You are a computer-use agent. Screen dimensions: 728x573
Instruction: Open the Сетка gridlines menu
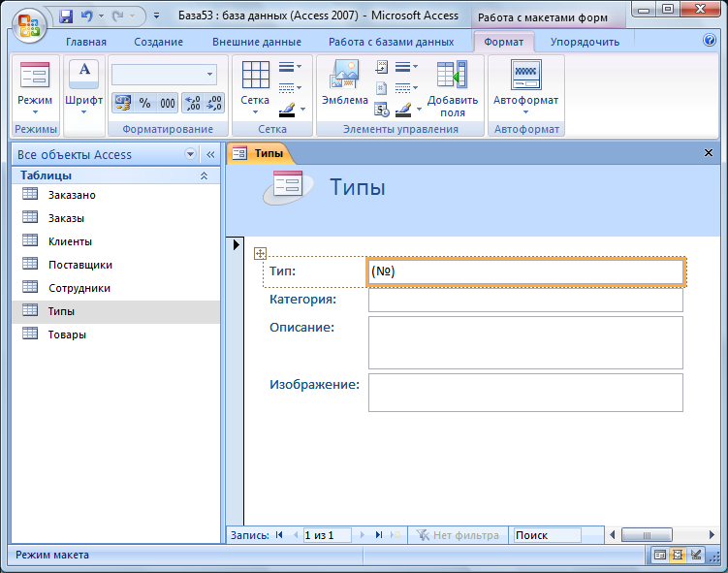click(x=255, y=88)
